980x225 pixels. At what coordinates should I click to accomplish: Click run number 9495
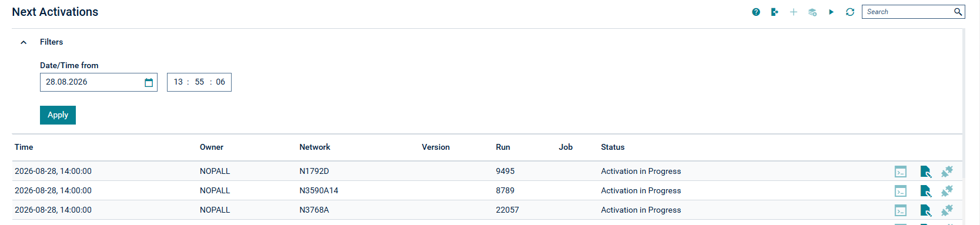[x=505, y=172]
